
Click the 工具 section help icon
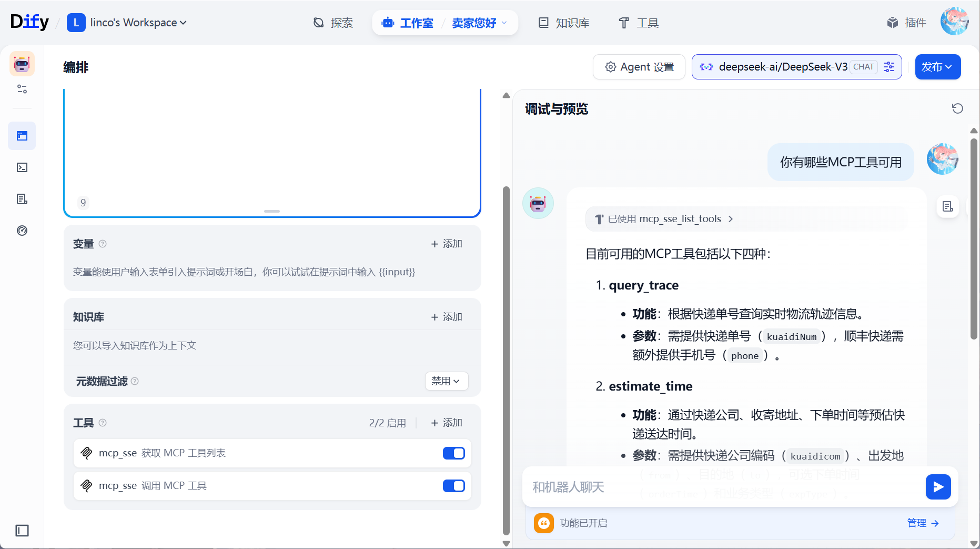(103, 423)
